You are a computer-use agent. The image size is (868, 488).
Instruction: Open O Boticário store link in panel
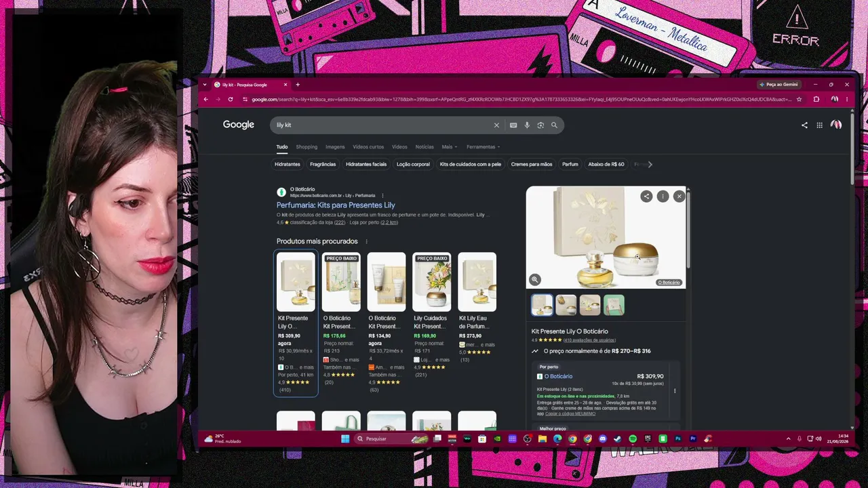point(558,377)
